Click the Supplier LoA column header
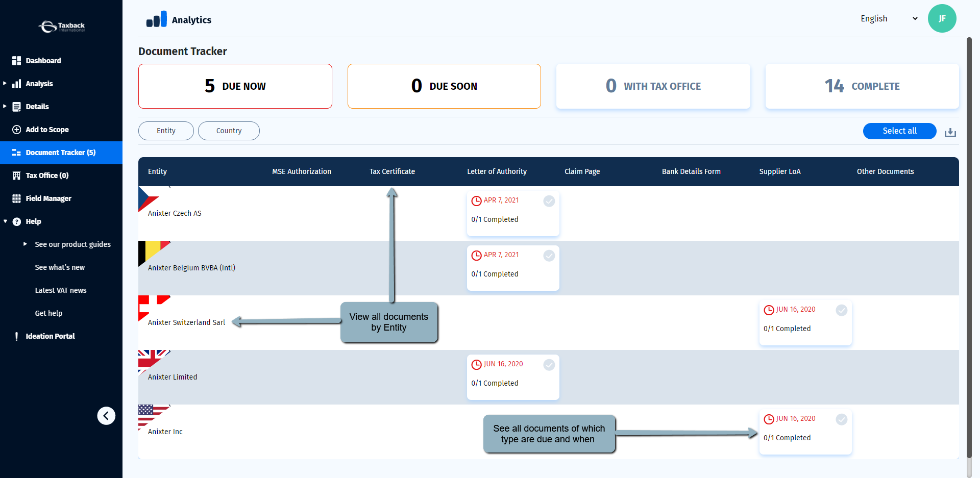 click(x=780, y=171)
